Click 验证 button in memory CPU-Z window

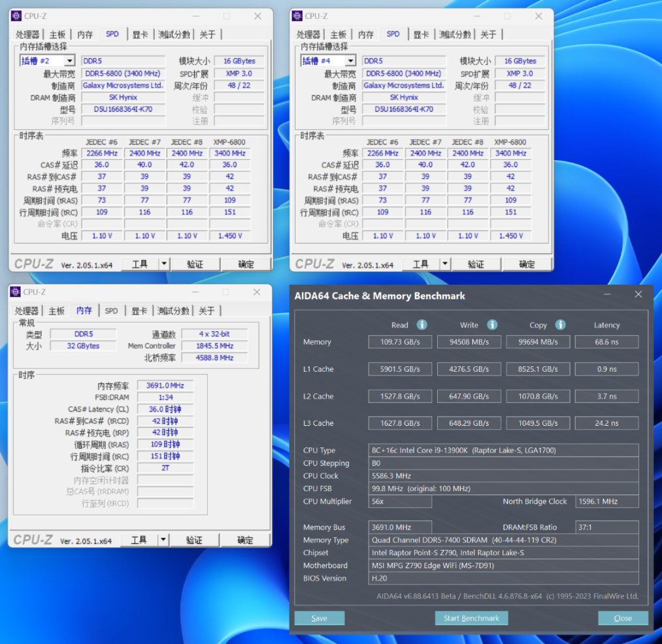[194, 539]
